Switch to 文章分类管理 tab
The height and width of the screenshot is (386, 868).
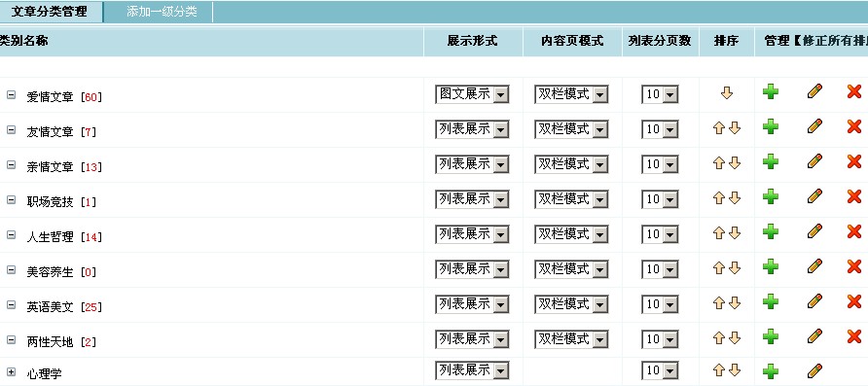coord(50,12)
